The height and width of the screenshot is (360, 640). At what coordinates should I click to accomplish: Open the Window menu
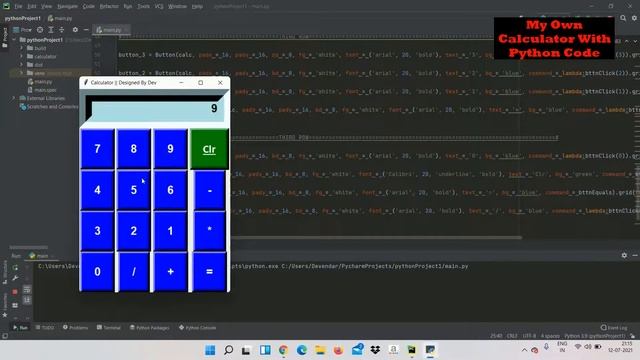178,7
